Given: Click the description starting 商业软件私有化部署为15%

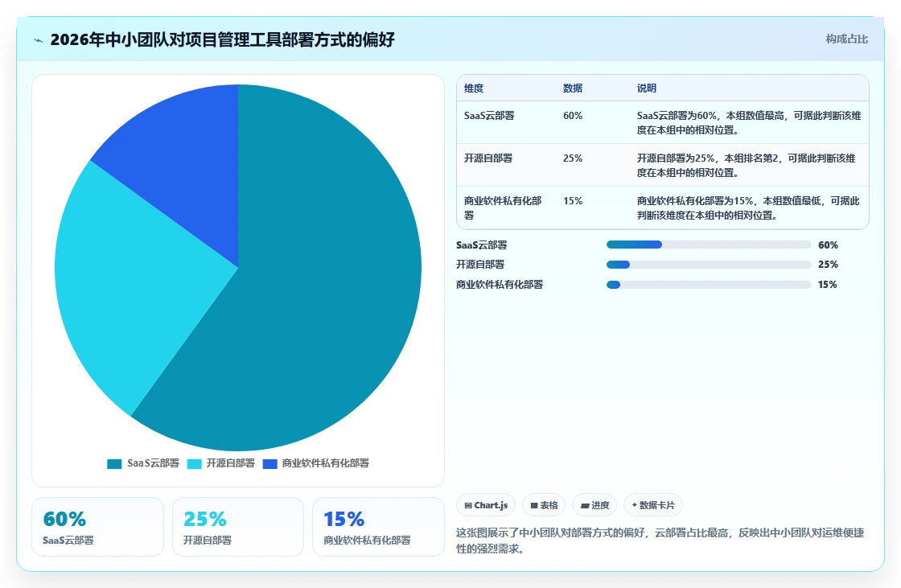Looking at the screenshot, I should click(x=748, y=208).
